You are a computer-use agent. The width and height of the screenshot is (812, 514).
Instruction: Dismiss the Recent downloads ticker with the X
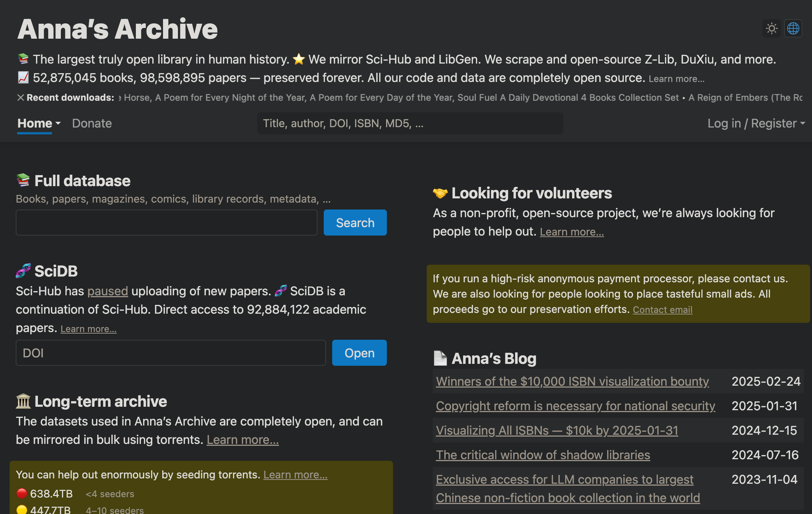[21, 97]
